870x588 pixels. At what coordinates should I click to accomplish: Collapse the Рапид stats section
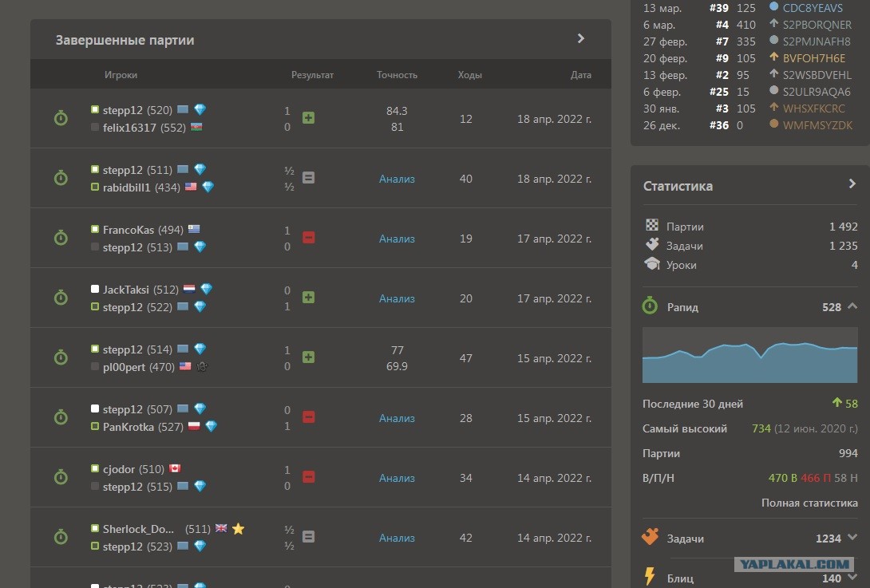tap(852, 306)
